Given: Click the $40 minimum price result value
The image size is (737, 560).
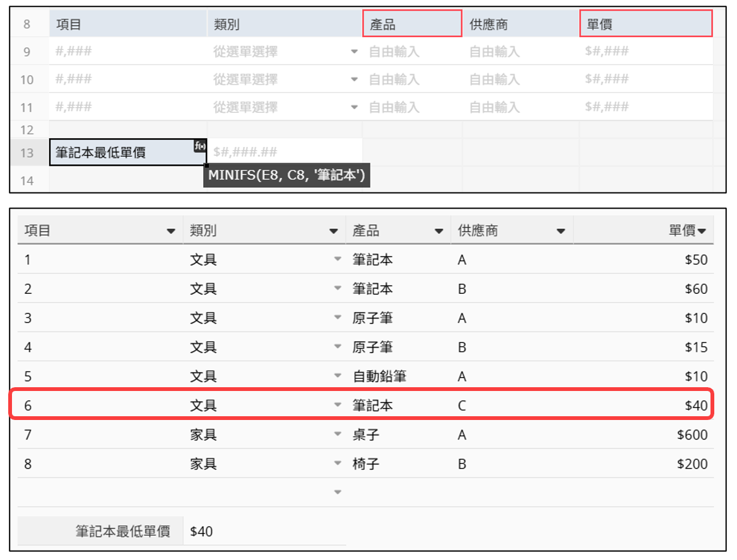Looking at the screenshot, I should coord(202,532).
